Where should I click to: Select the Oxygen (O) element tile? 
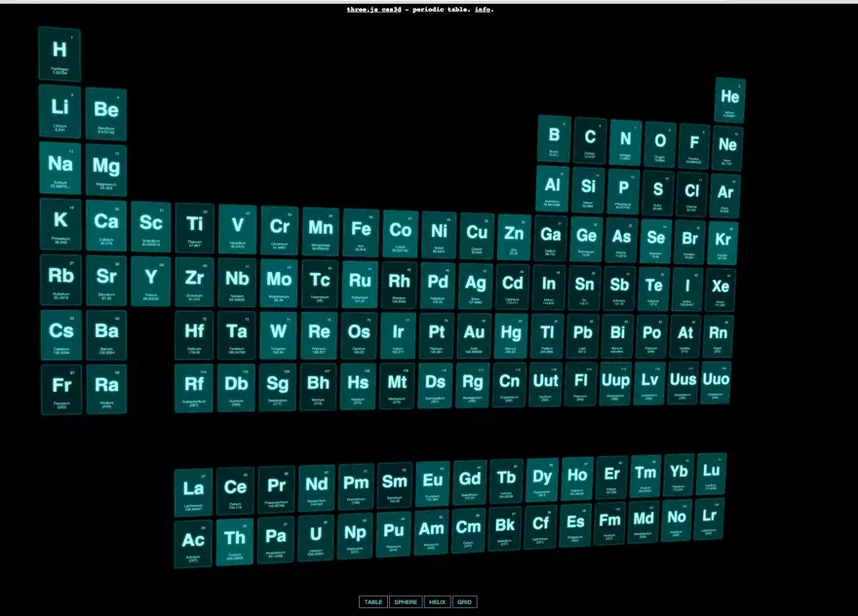pyautogui.click(x=660, y=143)
